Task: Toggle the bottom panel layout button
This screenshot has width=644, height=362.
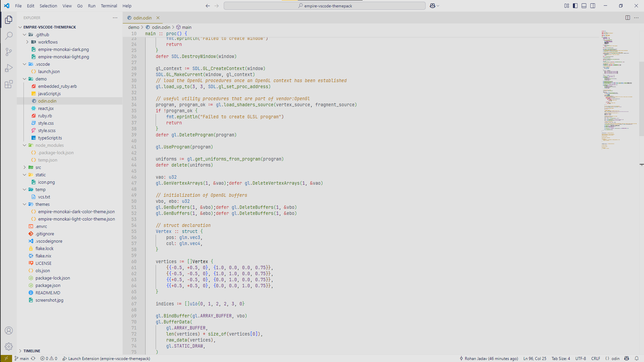Action: pyautogui.click(x=584, y=6)
